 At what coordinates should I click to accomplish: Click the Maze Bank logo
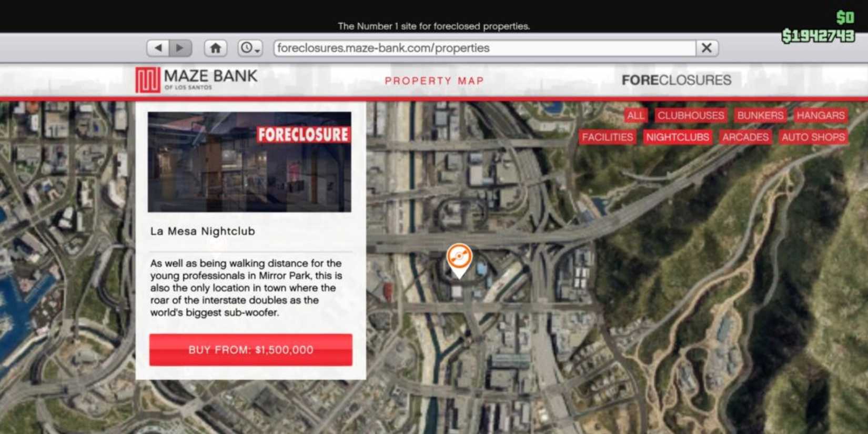click(196, 79)
